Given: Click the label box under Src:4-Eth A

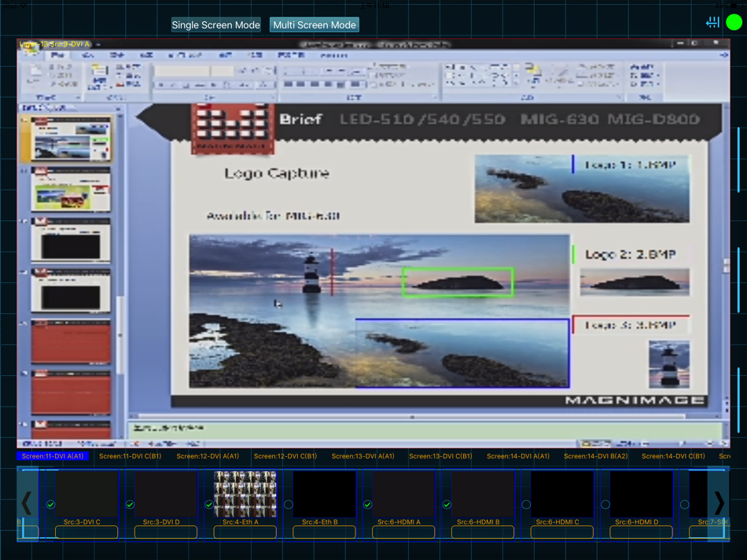Looking at the screenshot, I should (x=245, y=532).
